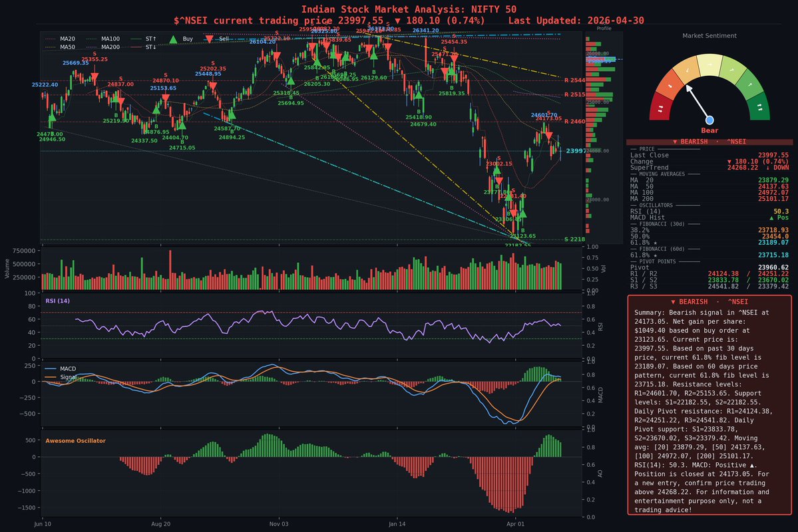
Task: Click the sell arrow marked 25355.25
Action: pos(95,78)
